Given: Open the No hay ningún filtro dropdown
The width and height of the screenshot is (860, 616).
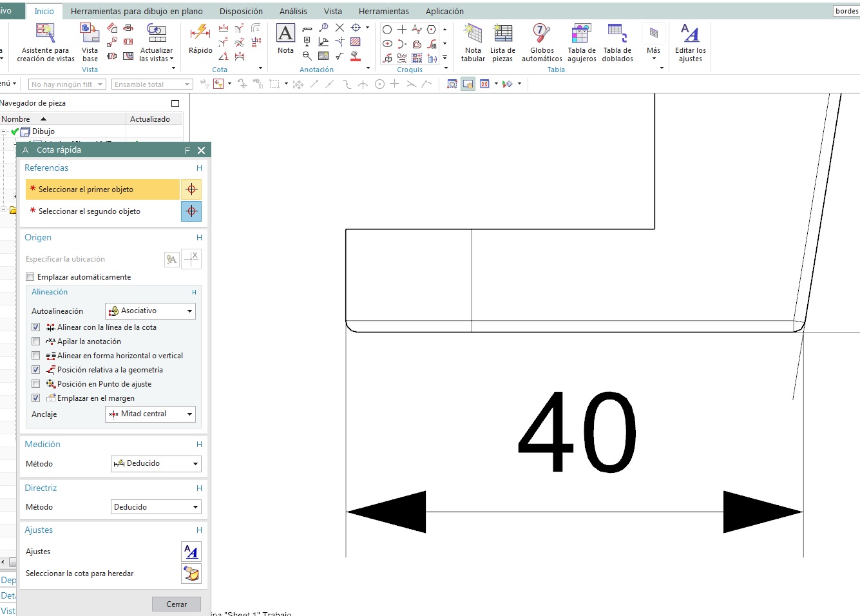Looking at the screenshot, I should pyautogui.click(x=67, y=84).
